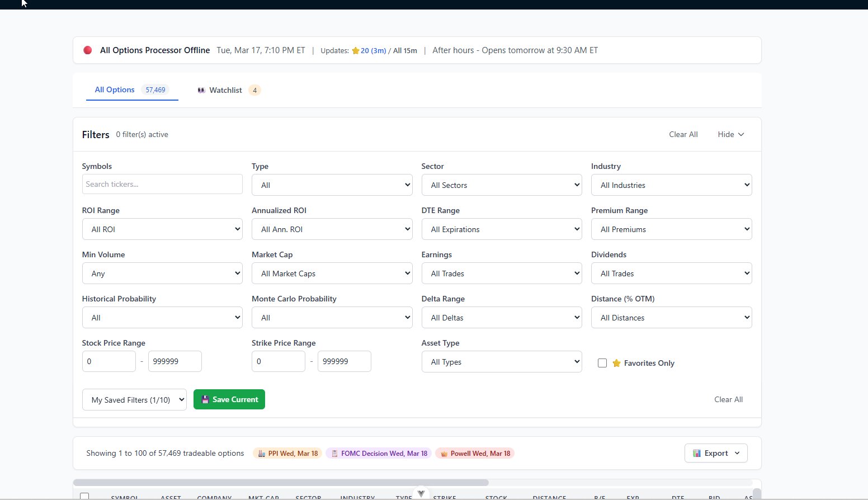Click the floppy disk icon on Save Current
The image size is (868, 500).
[205, 400]
